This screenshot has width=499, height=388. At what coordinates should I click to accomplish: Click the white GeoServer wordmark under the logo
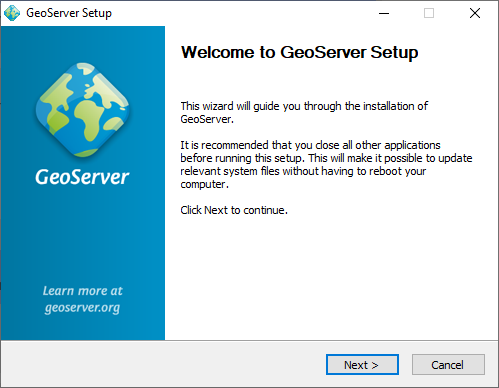click(x=82, y=177)
